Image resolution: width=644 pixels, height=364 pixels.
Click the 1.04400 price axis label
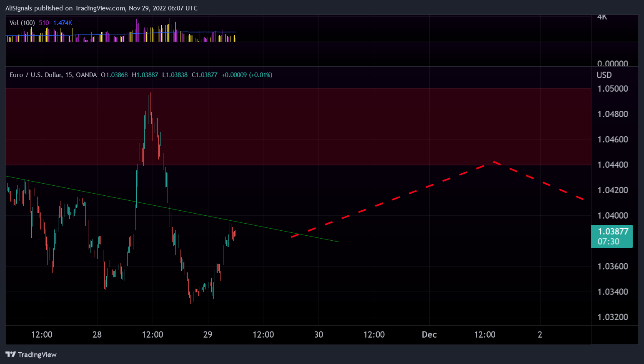tap(613, 165)
